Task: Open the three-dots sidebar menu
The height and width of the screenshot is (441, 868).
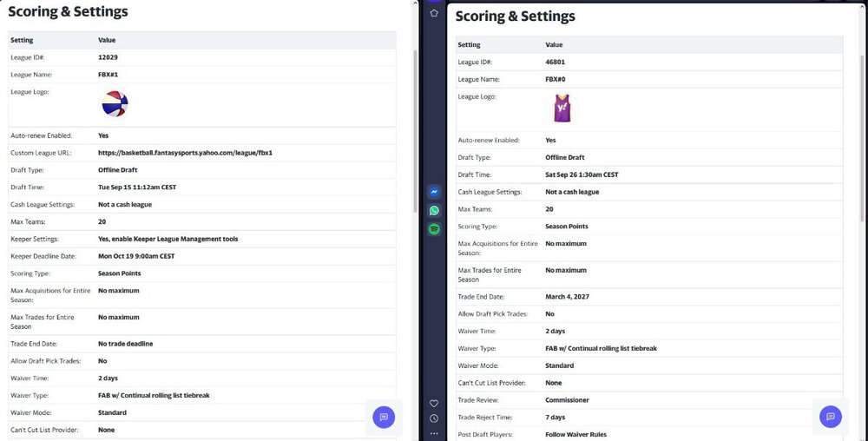Action: tap(434, 434)
